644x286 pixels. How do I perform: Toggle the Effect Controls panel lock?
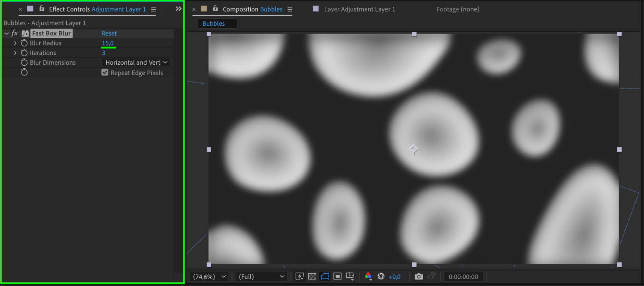pyautogui.click(x=42, y=8)
